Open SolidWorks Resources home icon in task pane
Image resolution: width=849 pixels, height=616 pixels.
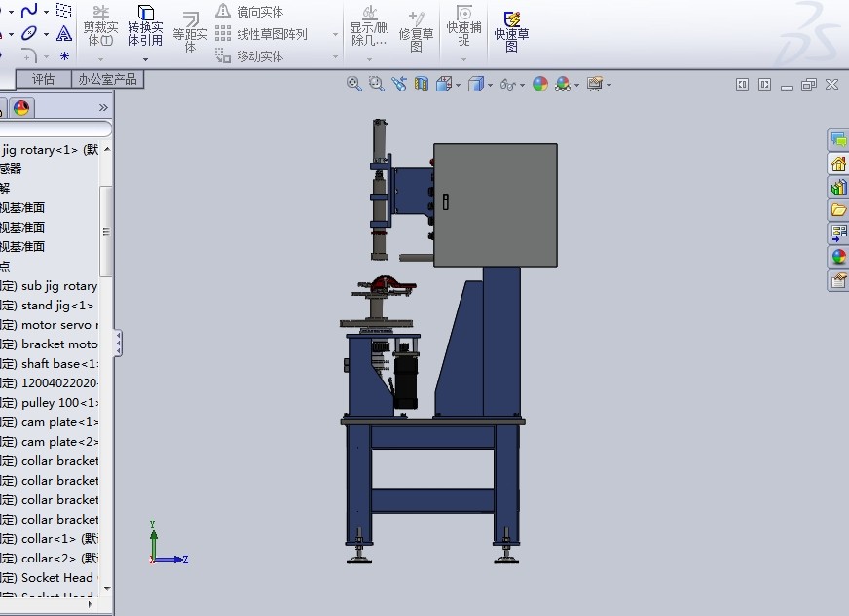[x=838, y=163]
